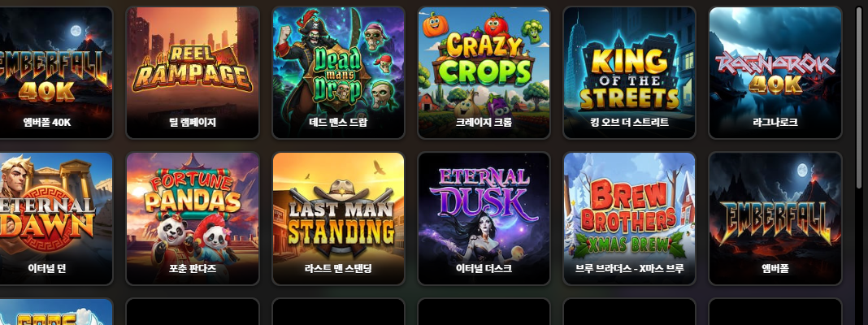Open the Emberfall 40K game tile
Image resolution: width=868 pixels, height=325 pixels.
56,72
